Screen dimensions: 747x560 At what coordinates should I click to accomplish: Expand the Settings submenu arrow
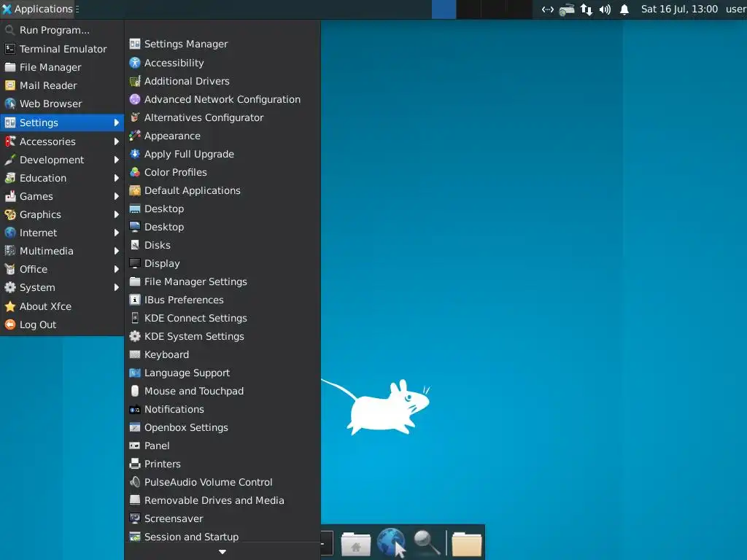[117, 122]
